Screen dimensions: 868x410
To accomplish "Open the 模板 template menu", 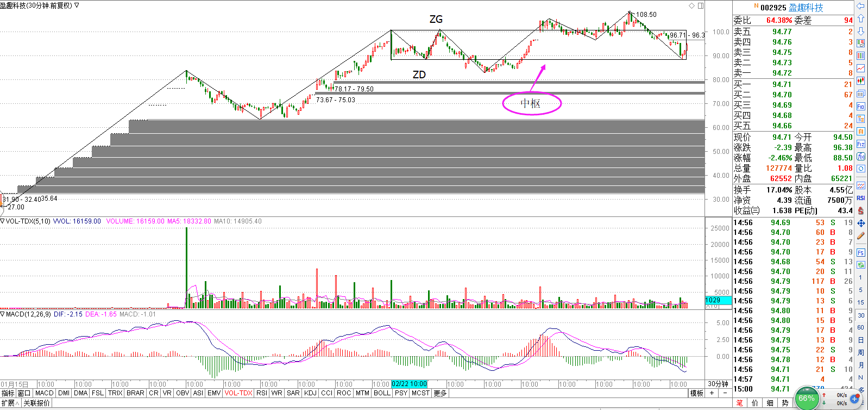I will [x=697, y=393].
